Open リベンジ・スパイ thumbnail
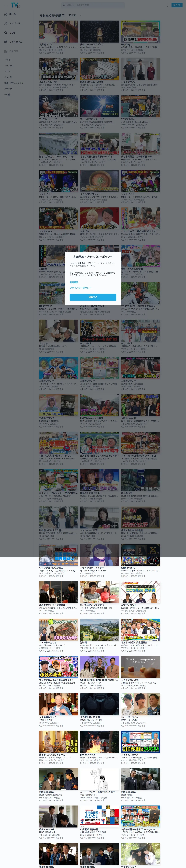The width and height of the screenshot is (186, 868). pyautogui.click(x=141, y=705)
